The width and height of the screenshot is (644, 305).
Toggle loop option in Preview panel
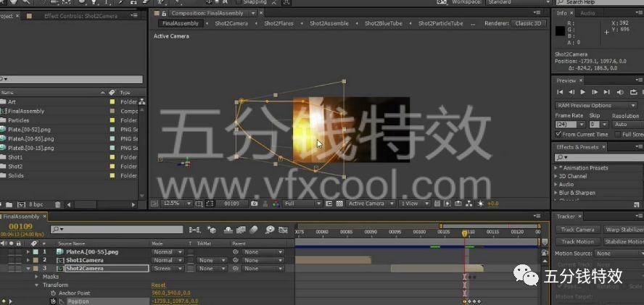click(x=633, y=92)
